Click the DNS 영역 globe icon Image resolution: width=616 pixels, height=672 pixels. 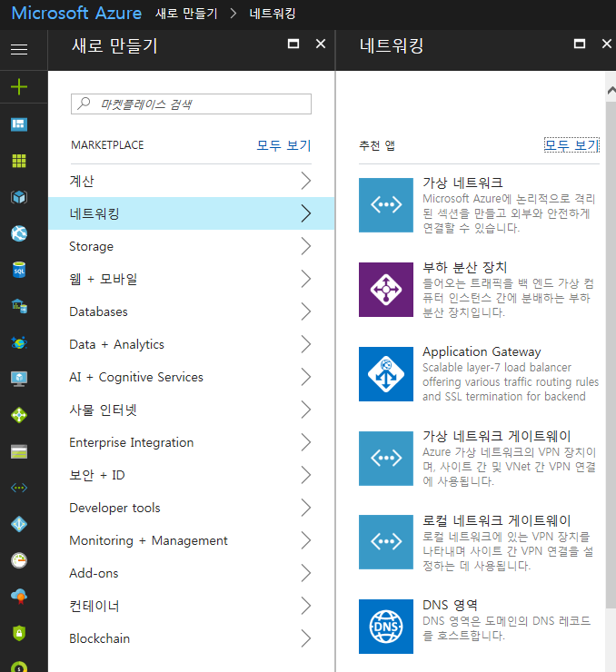[386, 627]
